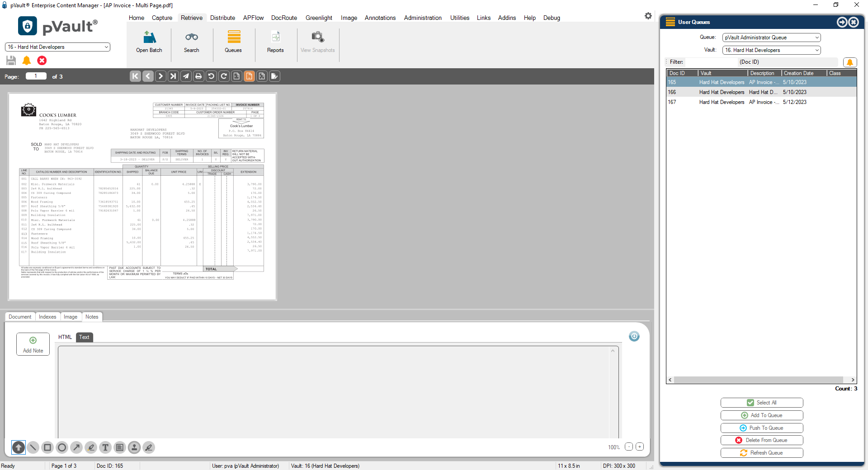Select the stamp annotation tool
868x470 pixels.
(134, 447)
